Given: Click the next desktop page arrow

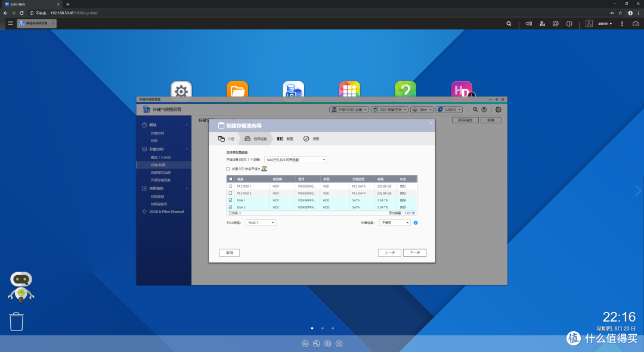Looking at the screenshot, I should pos(638,191).
